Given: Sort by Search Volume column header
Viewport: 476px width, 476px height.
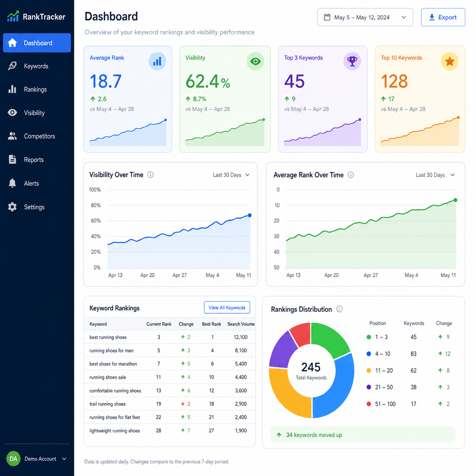Looking at the screenshot, I should click(x=241, y=324).
